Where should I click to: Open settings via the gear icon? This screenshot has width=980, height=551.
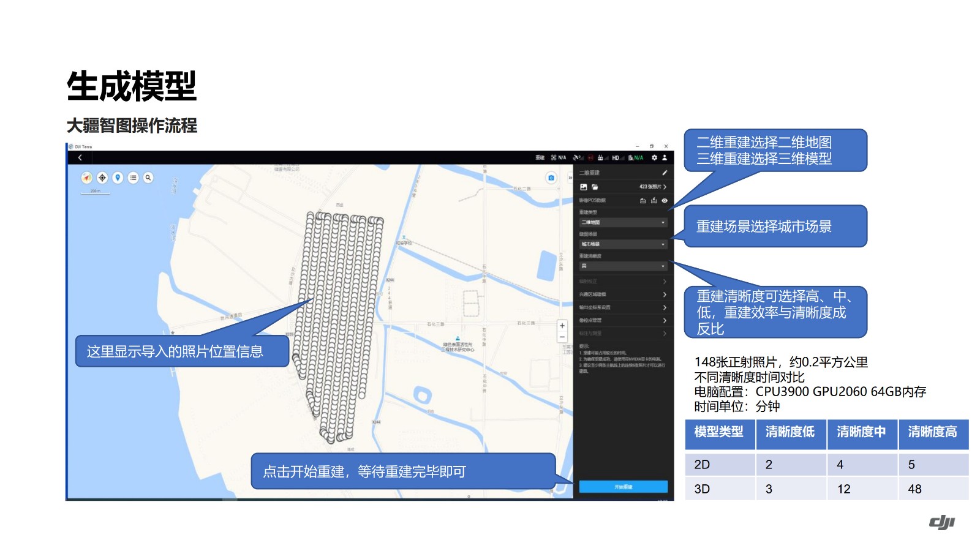654,157
